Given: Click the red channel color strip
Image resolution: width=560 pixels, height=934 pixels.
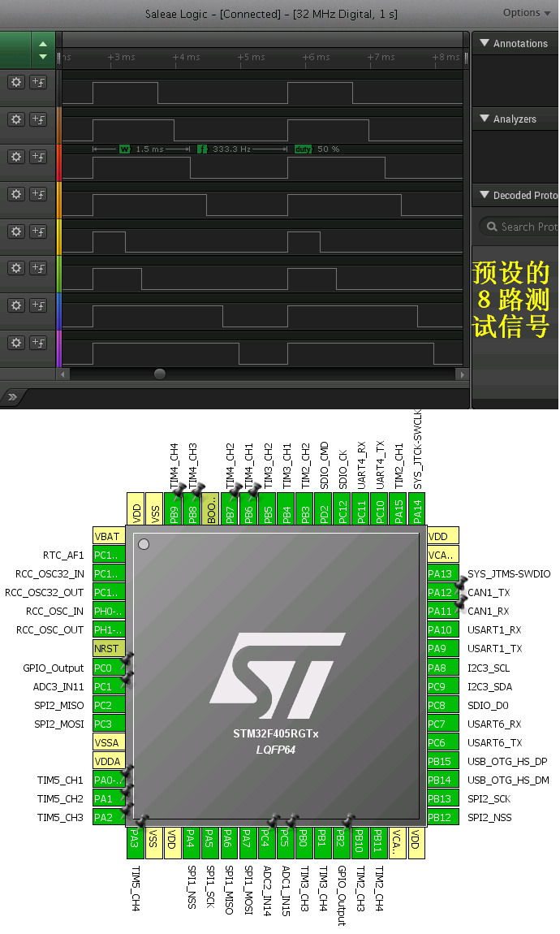Looking at the screenshot, I should coord(59,162).
